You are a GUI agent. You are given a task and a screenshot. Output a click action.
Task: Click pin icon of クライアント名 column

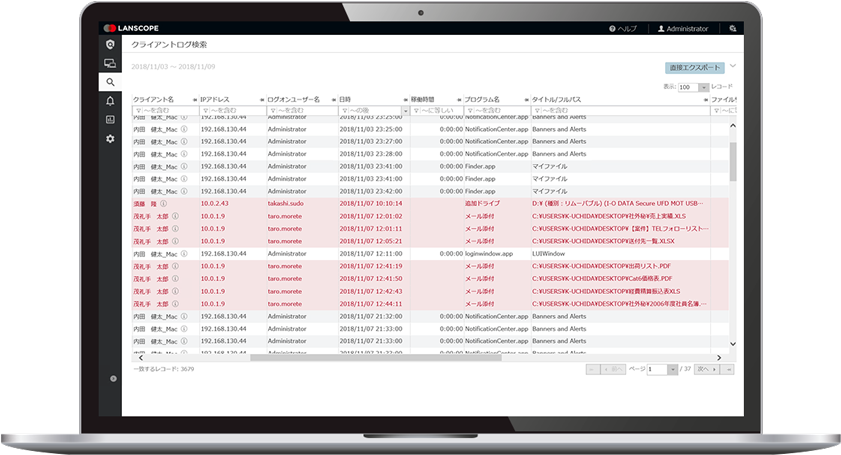coord(195,100)
